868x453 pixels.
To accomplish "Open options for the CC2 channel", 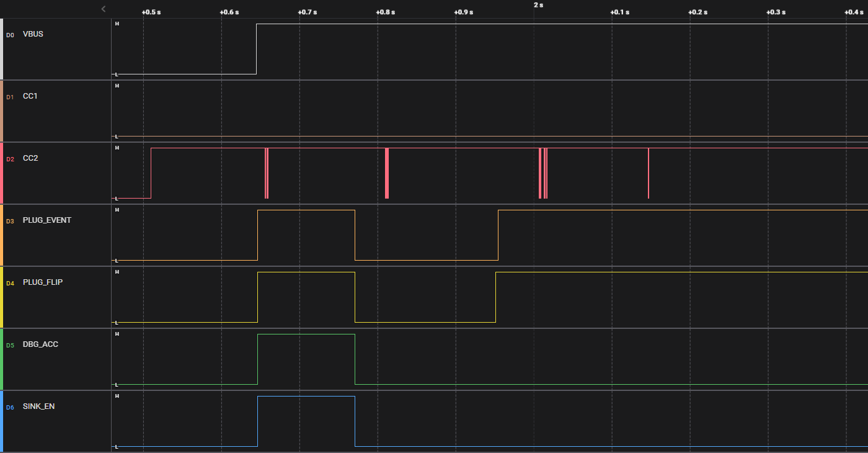I will [29, 158].
